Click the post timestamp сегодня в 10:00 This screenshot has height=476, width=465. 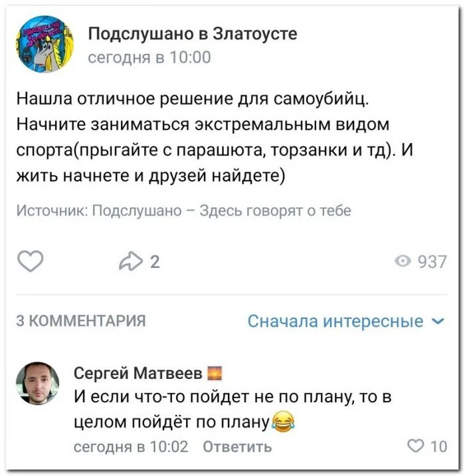[x=149, y=58]
